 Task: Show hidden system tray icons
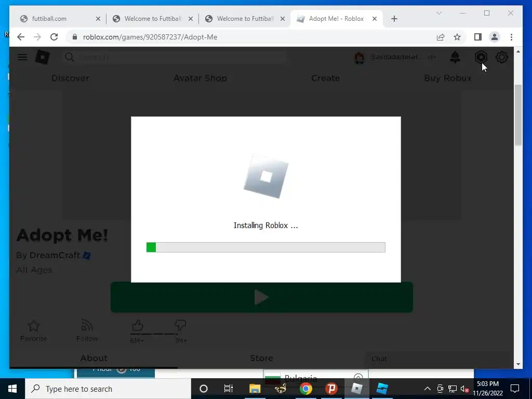click(428, 389)
